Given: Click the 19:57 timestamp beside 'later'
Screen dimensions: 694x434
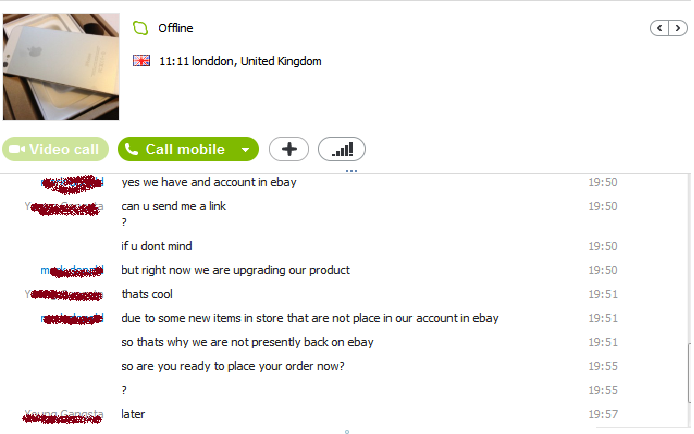Looking at the screenshot, I should 603,414.
